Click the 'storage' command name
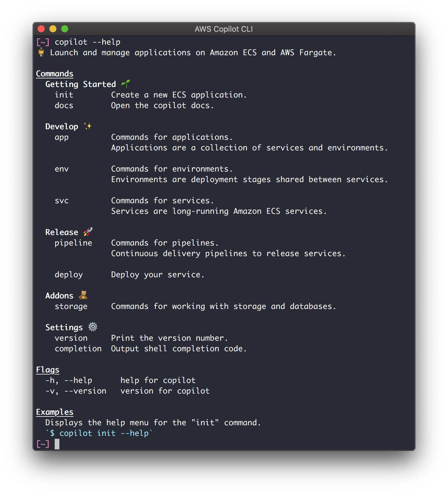448x494 pixels. point(71,307)
